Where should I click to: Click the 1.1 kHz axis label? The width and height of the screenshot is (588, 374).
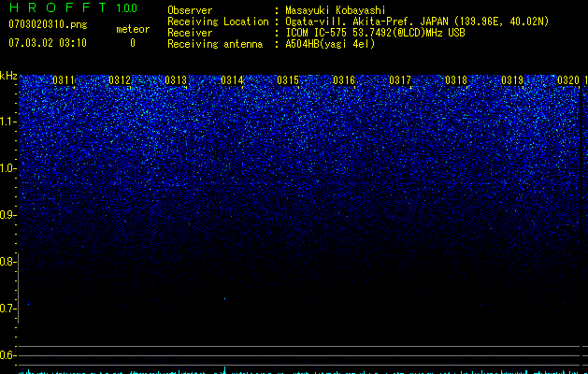point(7,122)
